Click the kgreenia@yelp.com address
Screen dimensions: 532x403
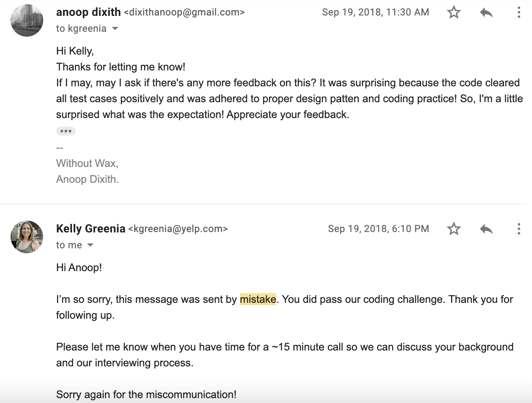pos(178,229)
